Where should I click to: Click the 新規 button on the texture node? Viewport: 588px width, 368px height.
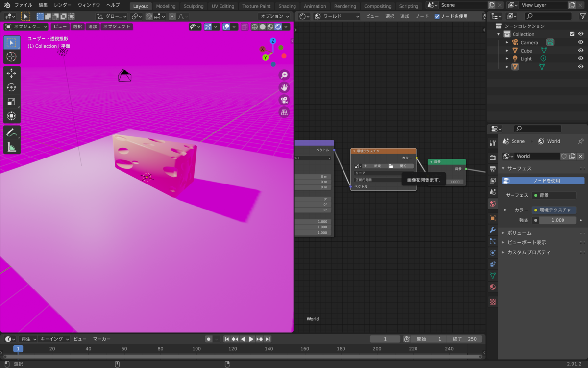click(374, 166)
